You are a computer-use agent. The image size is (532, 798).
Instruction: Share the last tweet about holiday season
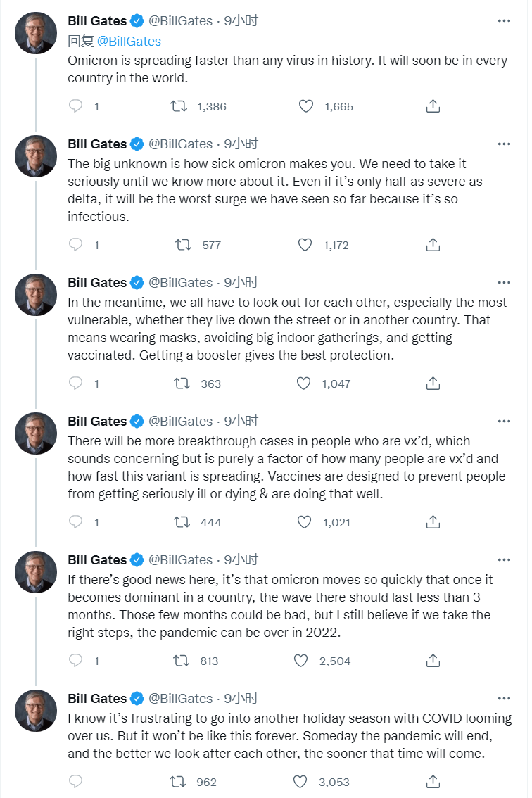[x=433, y=782]
